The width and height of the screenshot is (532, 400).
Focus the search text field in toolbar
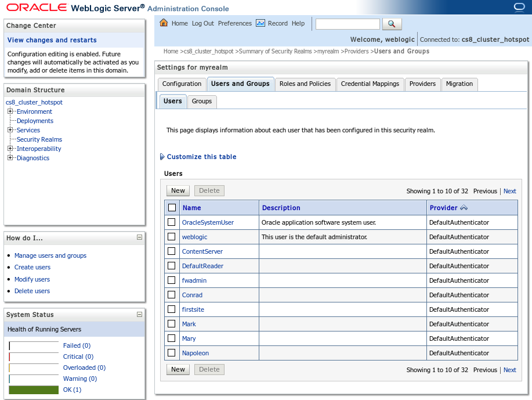coord(348,24)
